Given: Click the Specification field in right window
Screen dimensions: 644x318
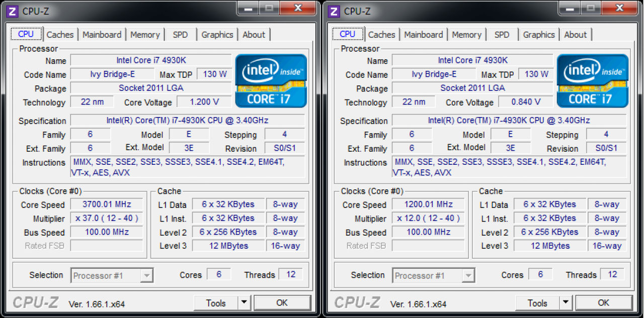Looking at the screenshot, I should coord(509,121).
